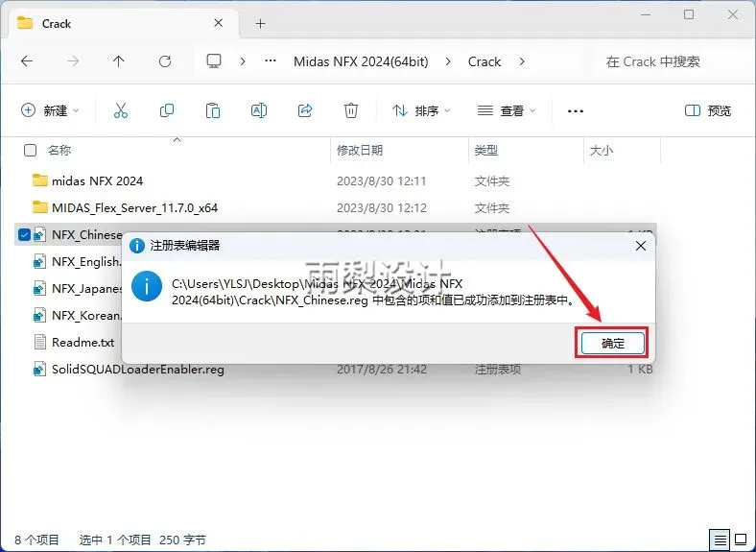Click the 2023/8/30 12:11 date cell
756x552 pixels.
point(382,181)
